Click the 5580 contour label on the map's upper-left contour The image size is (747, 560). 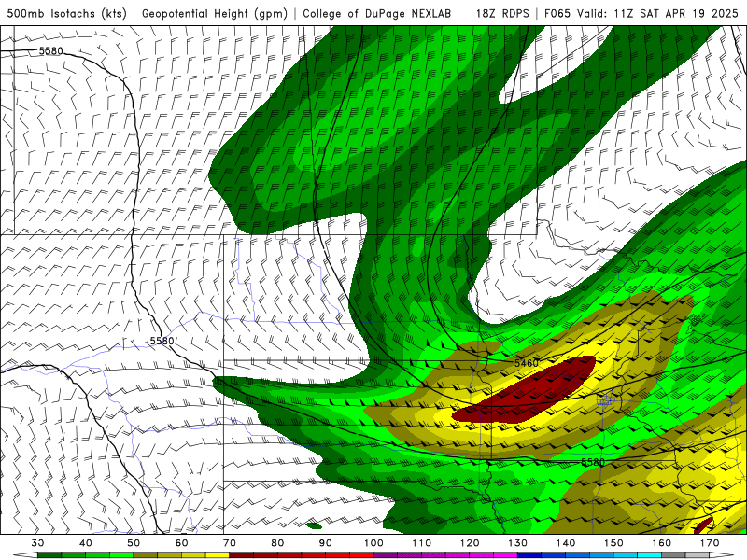click(x=50, y=50)
